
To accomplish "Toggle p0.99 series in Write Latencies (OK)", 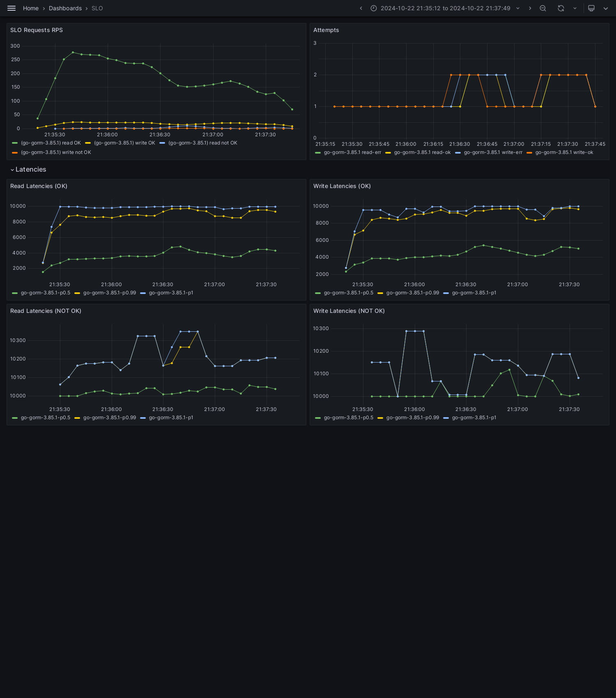I will 413,293.
